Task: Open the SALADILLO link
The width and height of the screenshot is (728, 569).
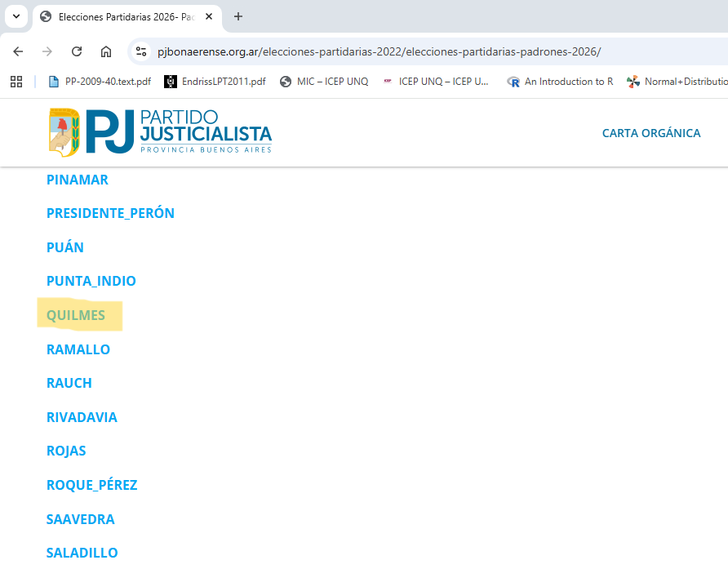Action: coord(82,553)
